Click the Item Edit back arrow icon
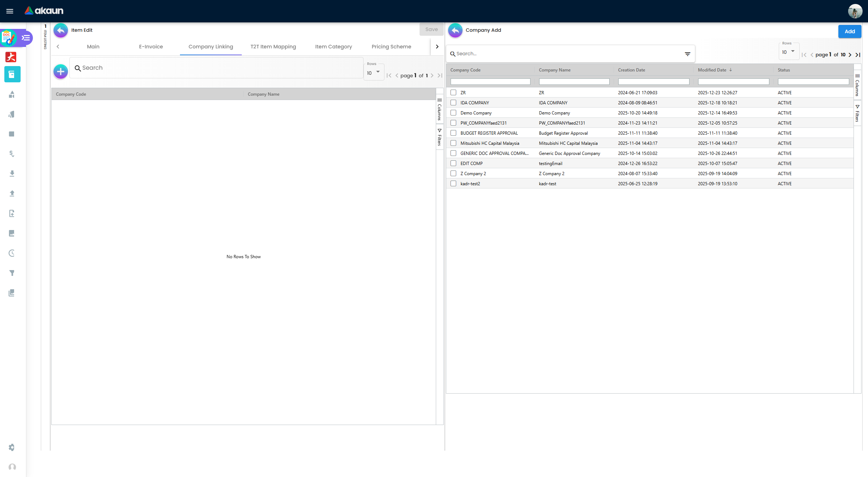 click(61, 30)
